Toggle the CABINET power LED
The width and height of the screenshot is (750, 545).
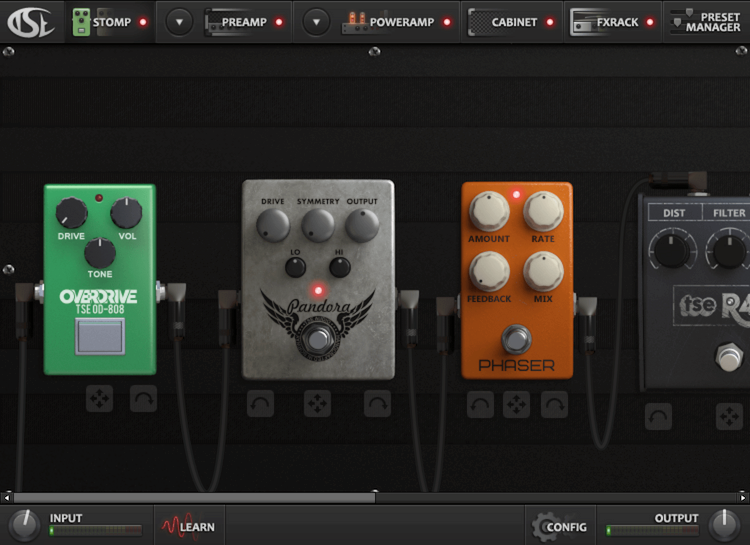pos(550,22)
